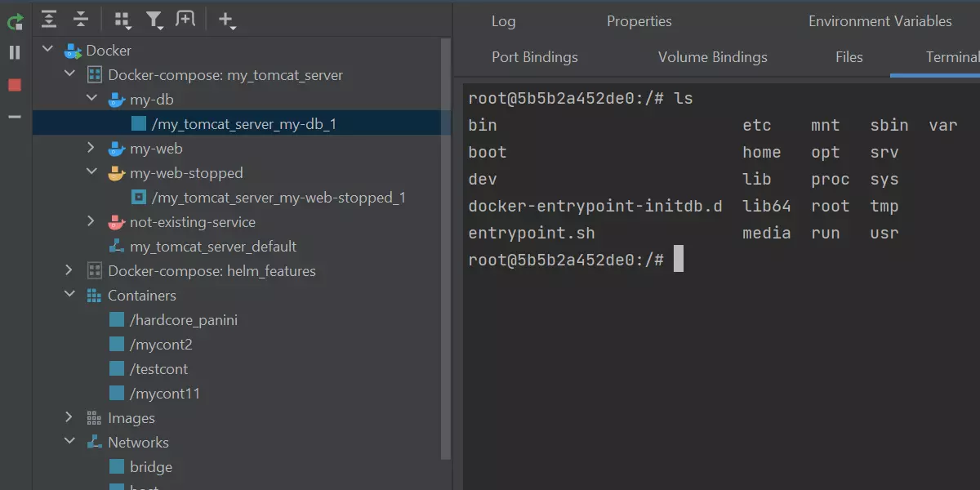
Task: Select the /hardcore_panini container
Action: 183,320
